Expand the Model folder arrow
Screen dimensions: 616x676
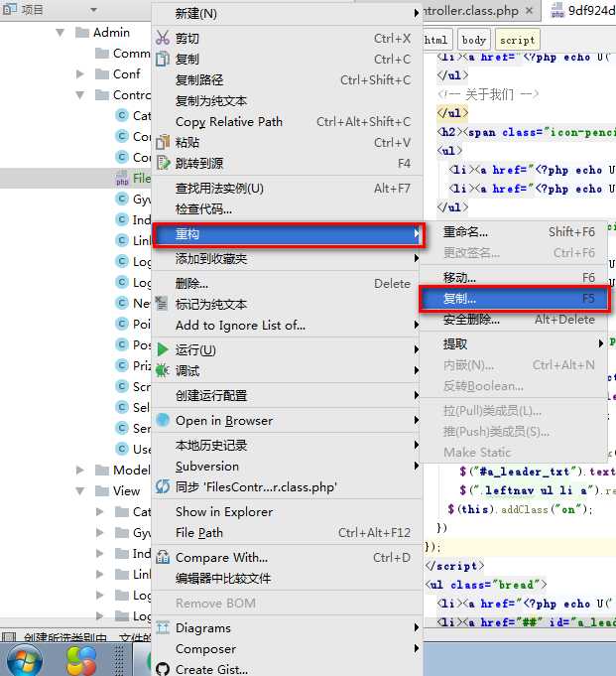coord(80,470)
